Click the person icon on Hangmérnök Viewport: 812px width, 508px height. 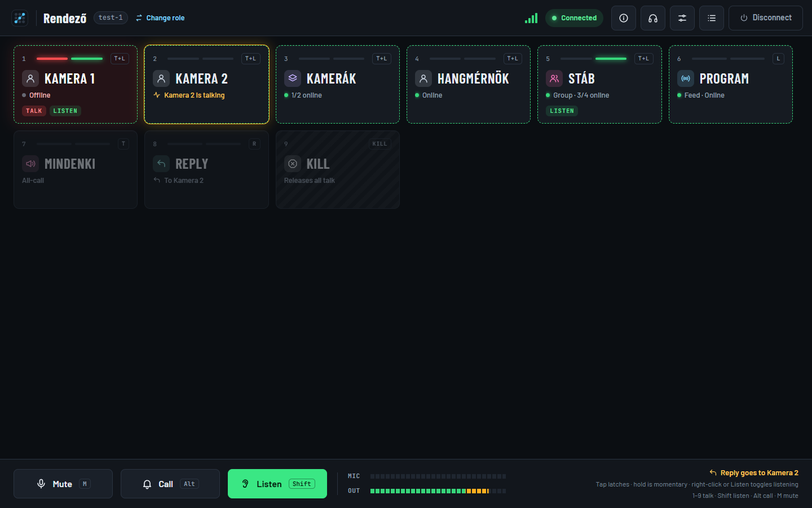point(423,78)
